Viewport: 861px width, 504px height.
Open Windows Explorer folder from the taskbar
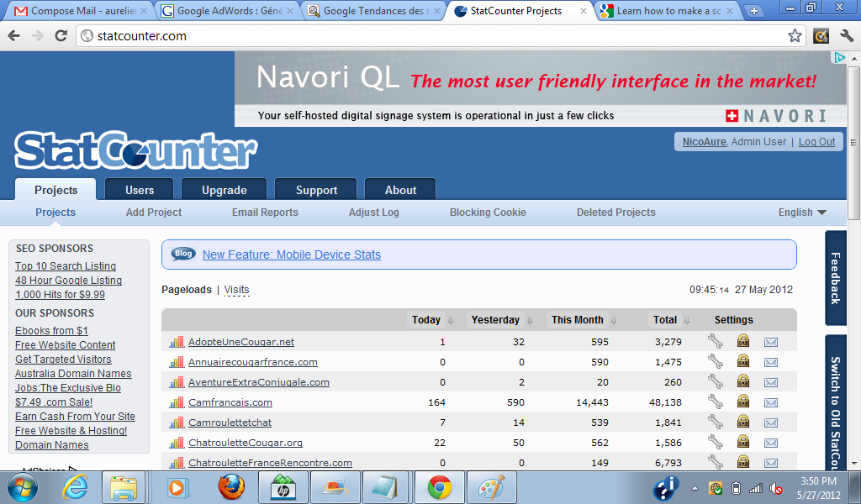coord(124,487)
